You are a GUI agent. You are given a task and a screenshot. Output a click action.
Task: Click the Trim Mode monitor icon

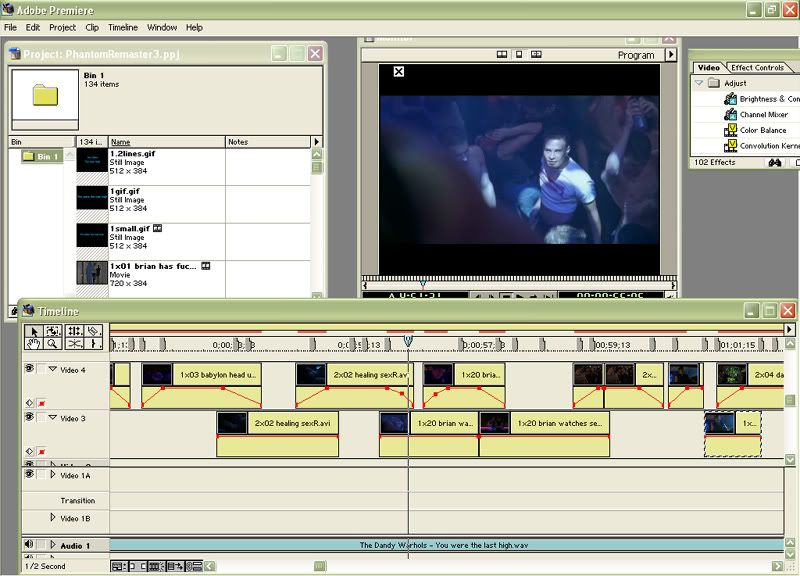[536, 54]
